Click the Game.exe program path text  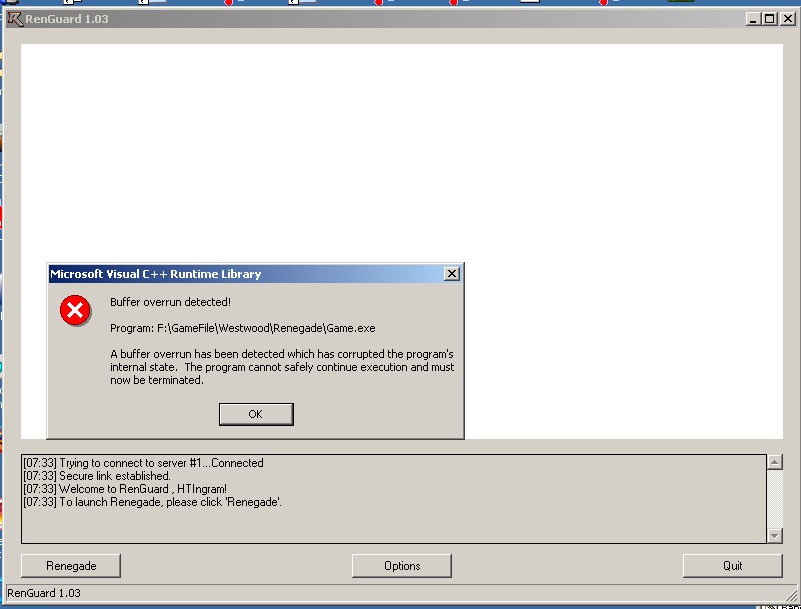(x=243, y=328)
